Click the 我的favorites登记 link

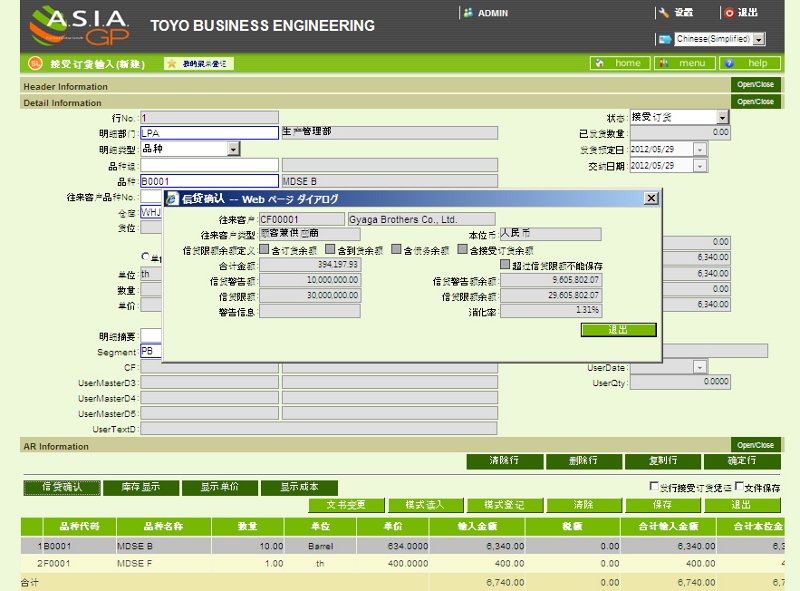[198, 63]
